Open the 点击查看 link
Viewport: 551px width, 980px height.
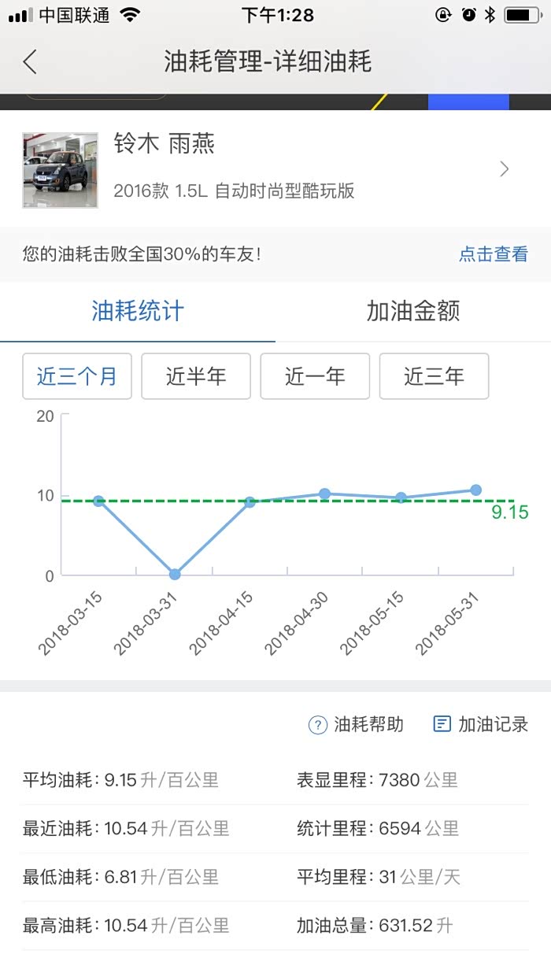(494, 254)
